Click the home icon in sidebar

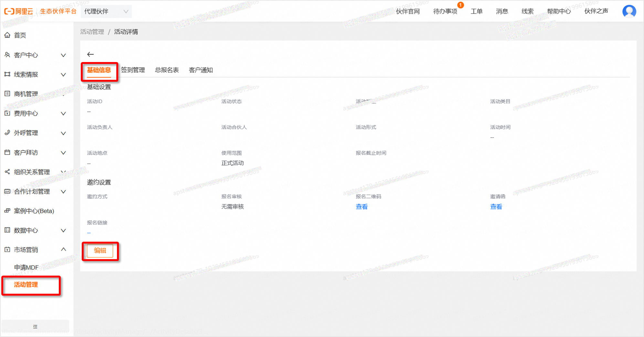pos(7,35)
